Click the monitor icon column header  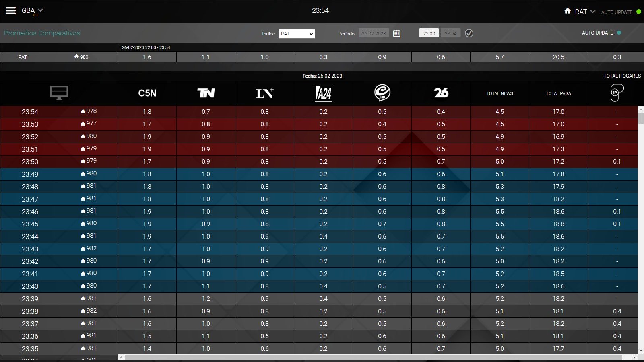click(x=59, y=93)
